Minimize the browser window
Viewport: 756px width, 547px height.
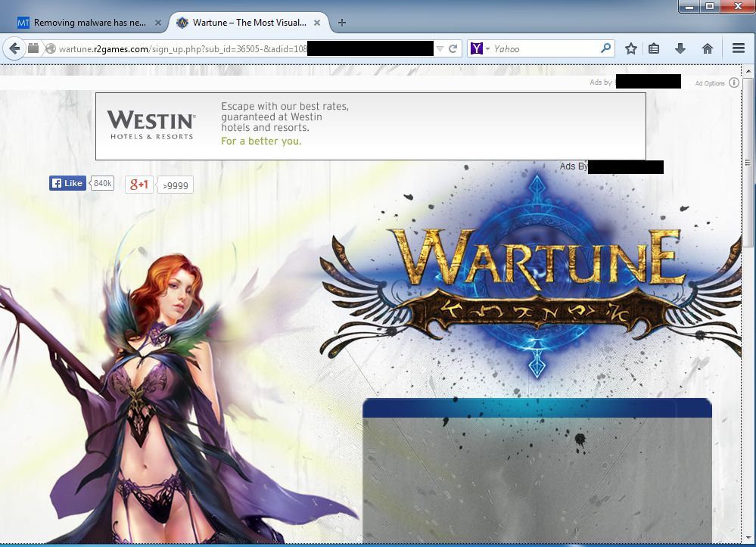pyautogui.click(x=690, y=7)
